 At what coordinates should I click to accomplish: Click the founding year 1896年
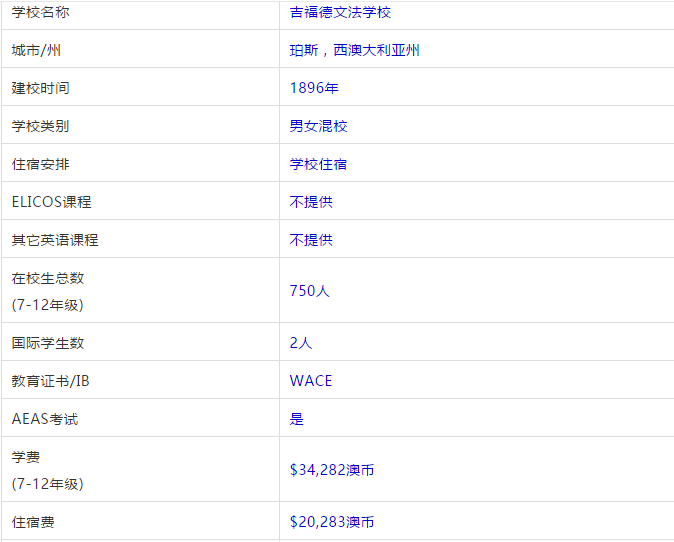pyautogui.click(x=314, y=88)
